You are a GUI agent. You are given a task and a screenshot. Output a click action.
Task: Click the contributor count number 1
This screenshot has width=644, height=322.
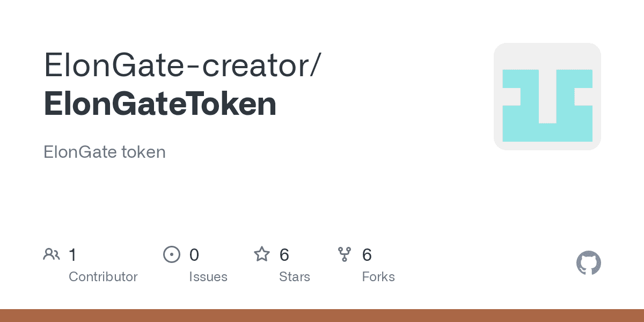[72, 254]
